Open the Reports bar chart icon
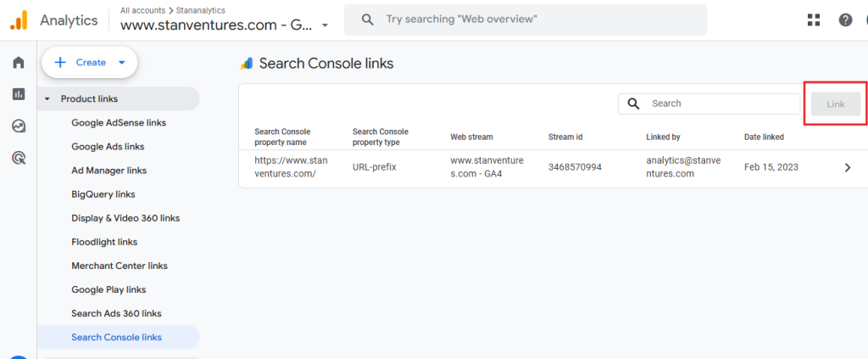 (x=18, y=94)
